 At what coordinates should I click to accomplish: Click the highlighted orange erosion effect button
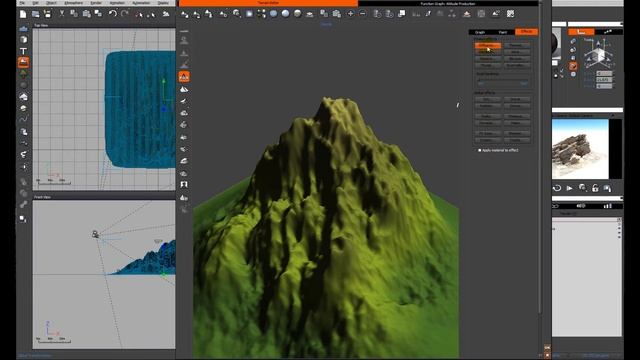(488, 45)
